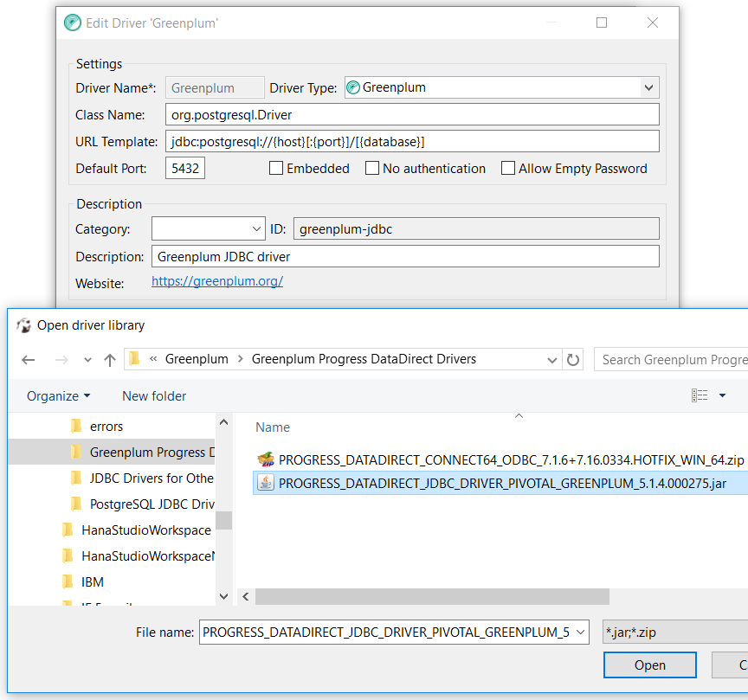Click the horizontal scrollbar of file list

coord(432,596)
